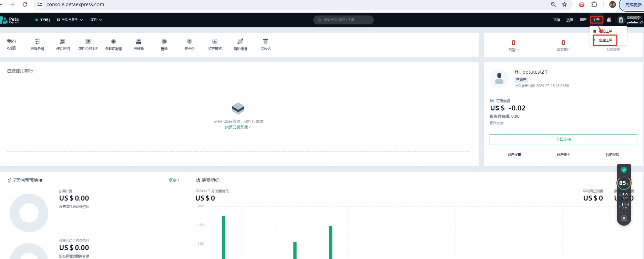The height and width of the screenshot is (259, 644).
Task: Open 资源 resources in top bar
Action: tap(570, 20)
